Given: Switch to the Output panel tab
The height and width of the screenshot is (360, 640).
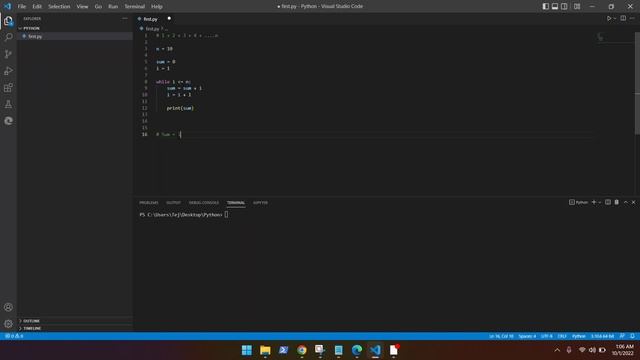Looking at the screenshot, I should (173, 203).
